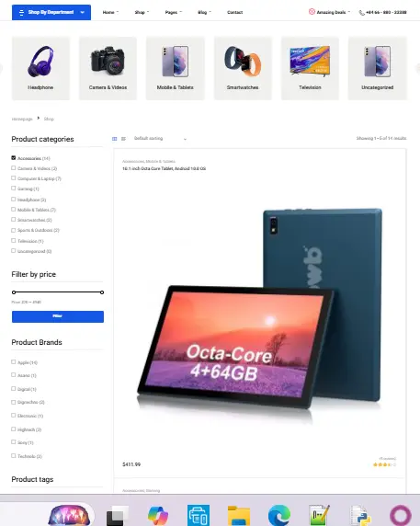The image size is (420, 526).
Task: Open Microsoft Edge in the taskbar
Action: point(279,515)
